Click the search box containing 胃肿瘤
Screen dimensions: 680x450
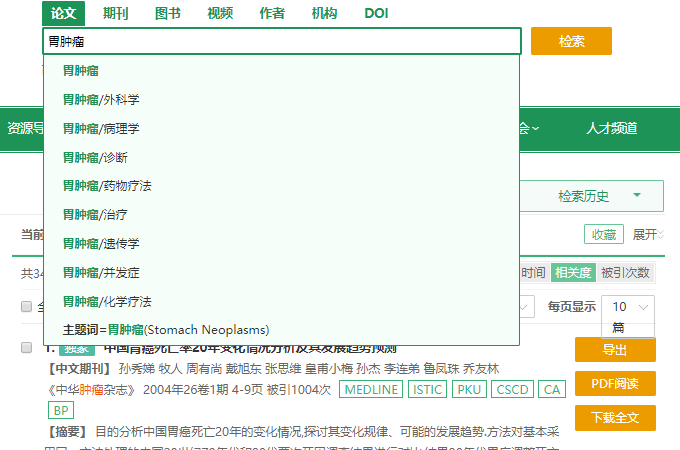click(x=282, y=41)
